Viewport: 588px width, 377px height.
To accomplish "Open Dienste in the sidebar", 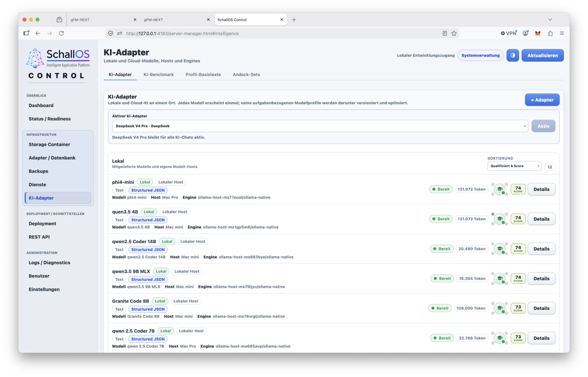I will click(37, 185).
